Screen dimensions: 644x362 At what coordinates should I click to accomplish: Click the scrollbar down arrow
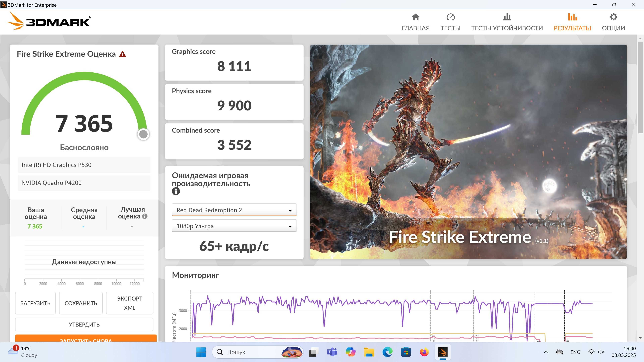click(x=640, y=338)
